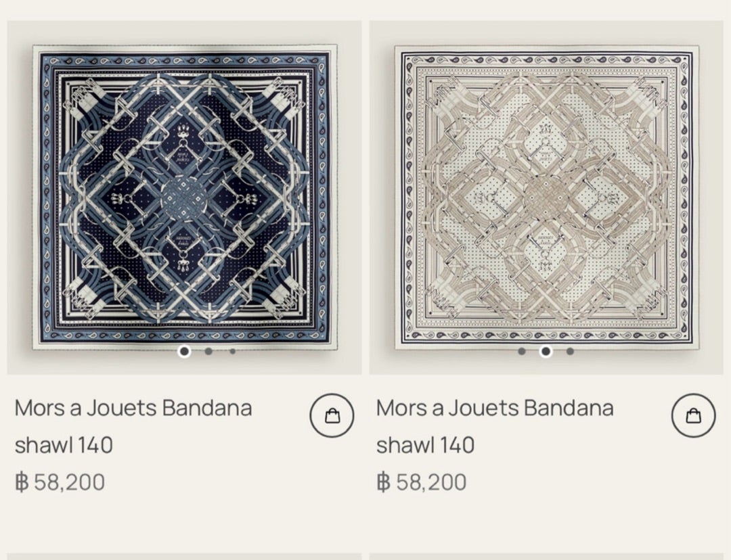Open right "Mors a Jouets Bandana" title link
The image size is (731, 560).
click(x=495, y=409)
